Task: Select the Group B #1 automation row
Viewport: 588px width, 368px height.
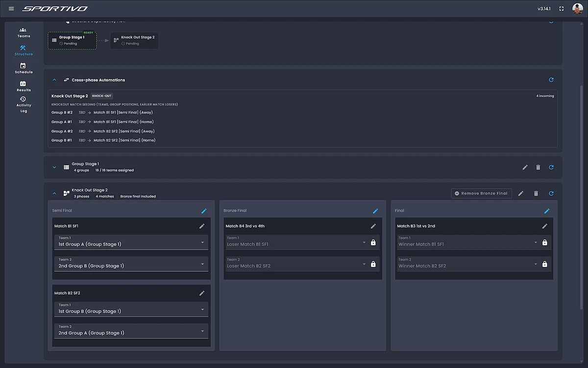Action: (103, 140)
